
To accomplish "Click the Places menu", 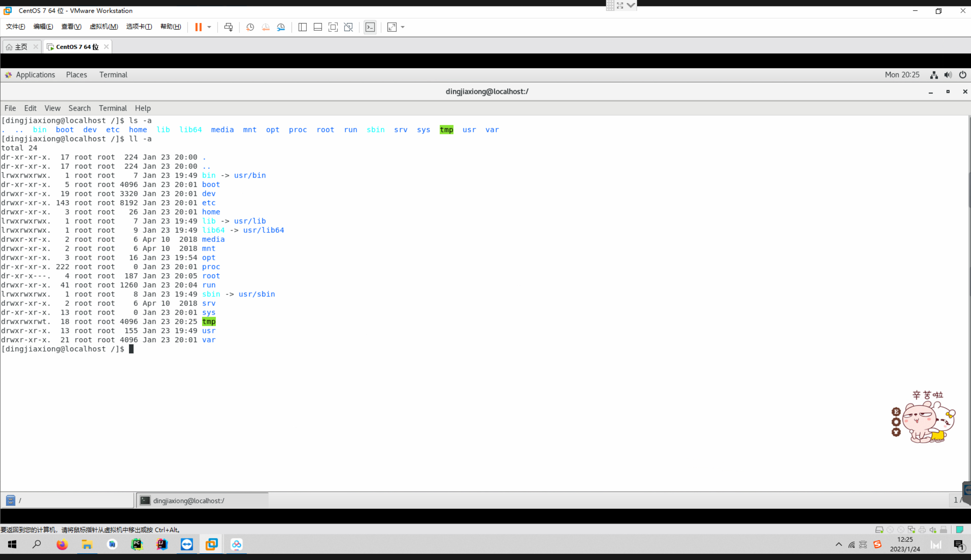I will [76, 75].
